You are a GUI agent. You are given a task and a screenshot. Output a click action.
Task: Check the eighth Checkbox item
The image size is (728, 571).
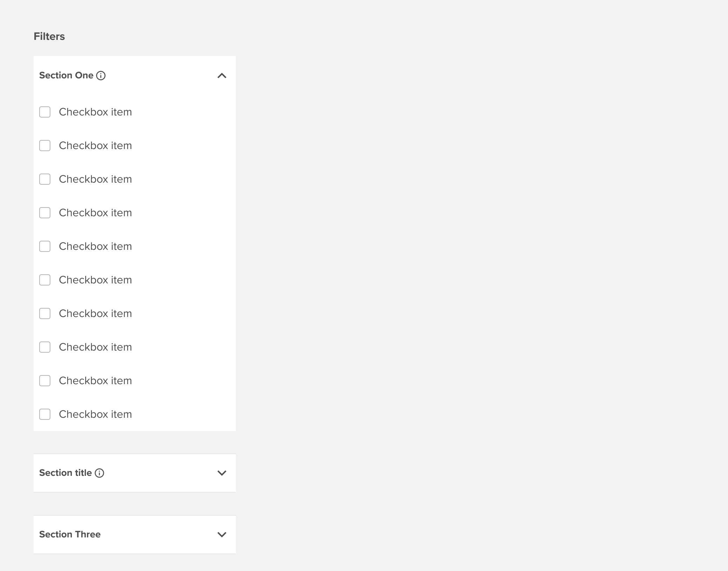pos(45,347)
